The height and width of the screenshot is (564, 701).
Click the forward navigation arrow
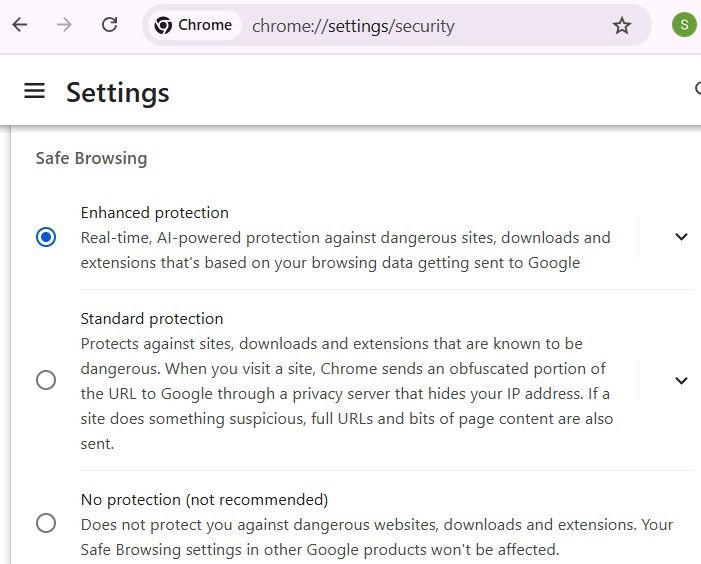(65, 25)
